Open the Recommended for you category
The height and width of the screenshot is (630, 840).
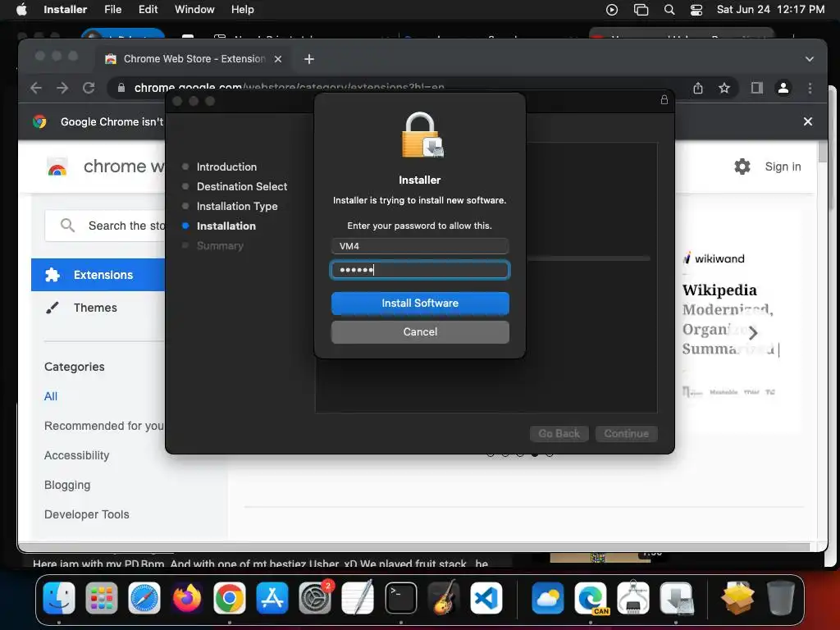[104, 426]
